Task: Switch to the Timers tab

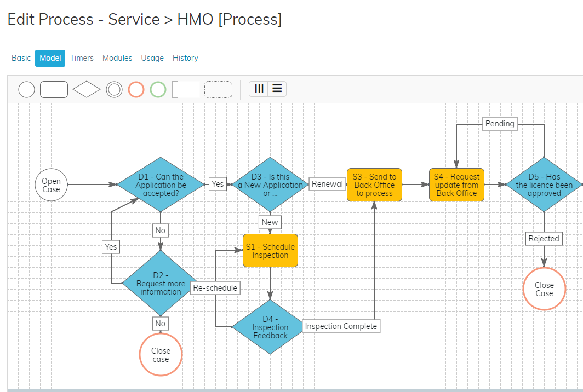Action: [82, 58]
